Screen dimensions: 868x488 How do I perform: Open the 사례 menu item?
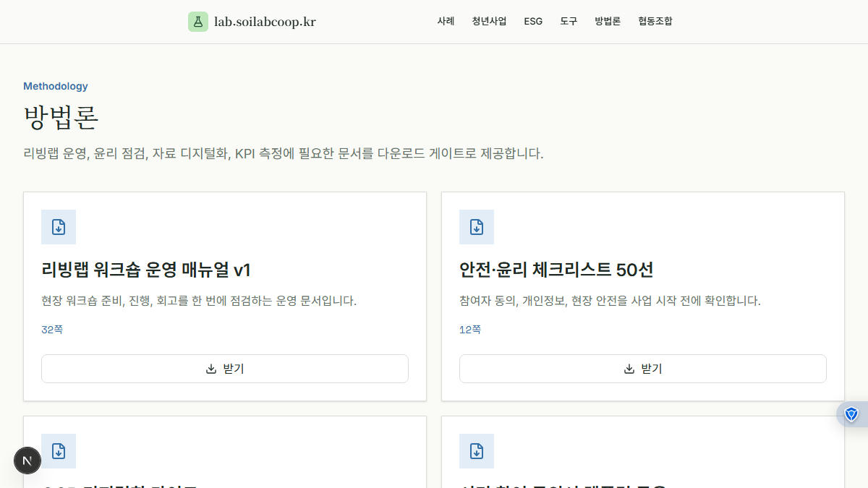coord(446,22)
